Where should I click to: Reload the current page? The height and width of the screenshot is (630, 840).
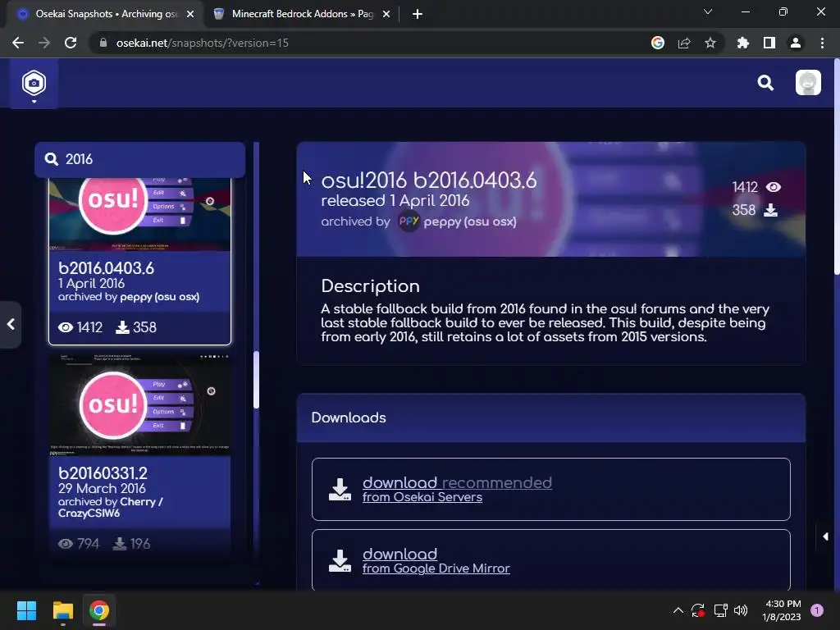(71, 43)
